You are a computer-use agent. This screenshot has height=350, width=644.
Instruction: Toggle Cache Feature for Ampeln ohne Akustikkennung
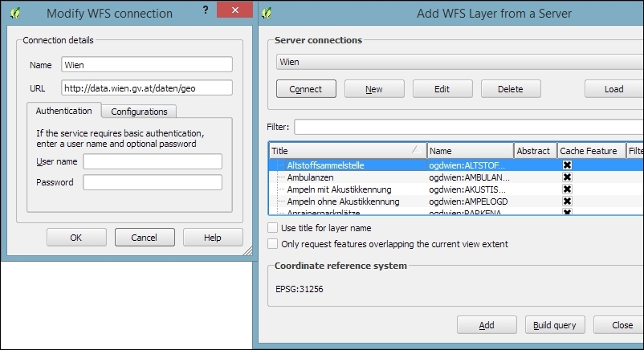567,201
